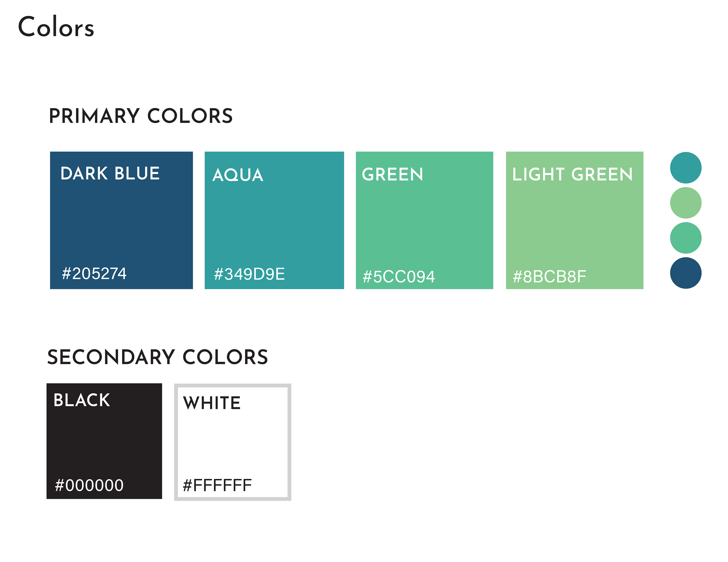
Task: Select the PRIMARY COLORS heading
Action: point(141,116)
